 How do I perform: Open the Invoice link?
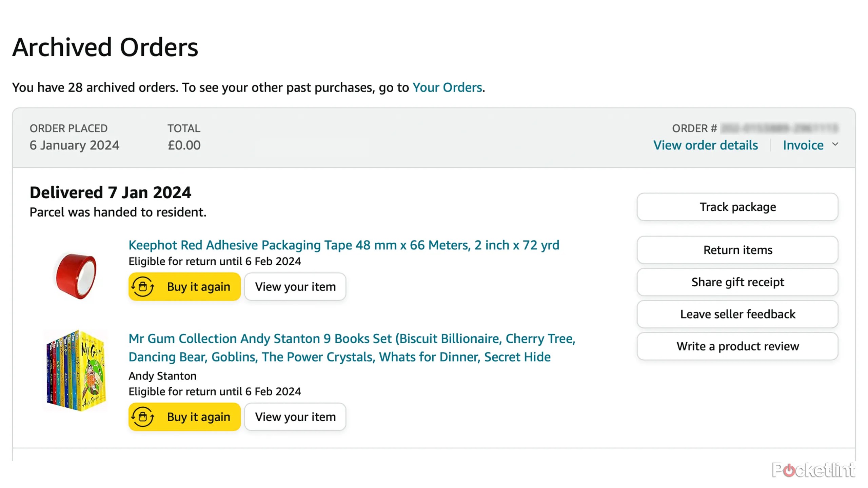[803, 145]
